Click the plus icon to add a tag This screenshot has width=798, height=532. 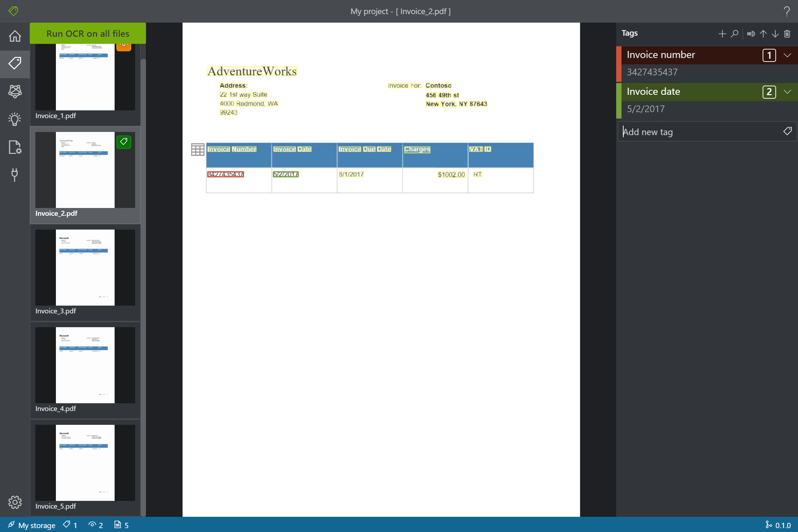point(722,34)
